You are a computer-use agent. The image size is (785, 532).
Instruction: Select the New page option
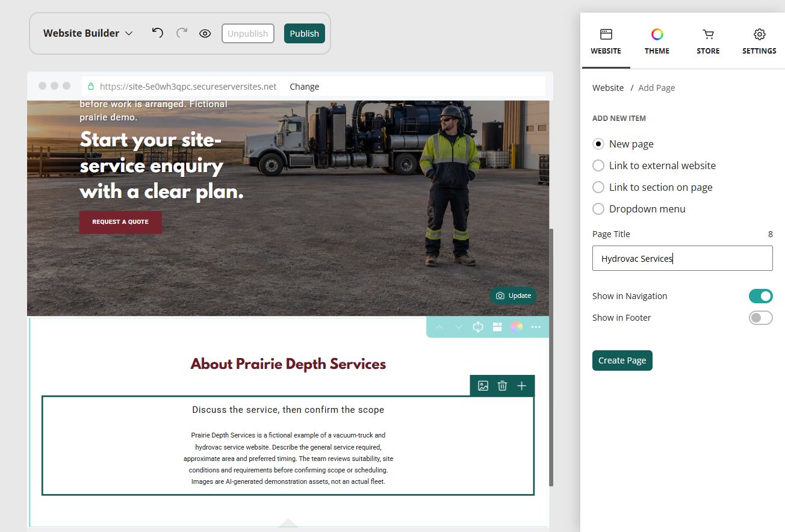point(623,144)
